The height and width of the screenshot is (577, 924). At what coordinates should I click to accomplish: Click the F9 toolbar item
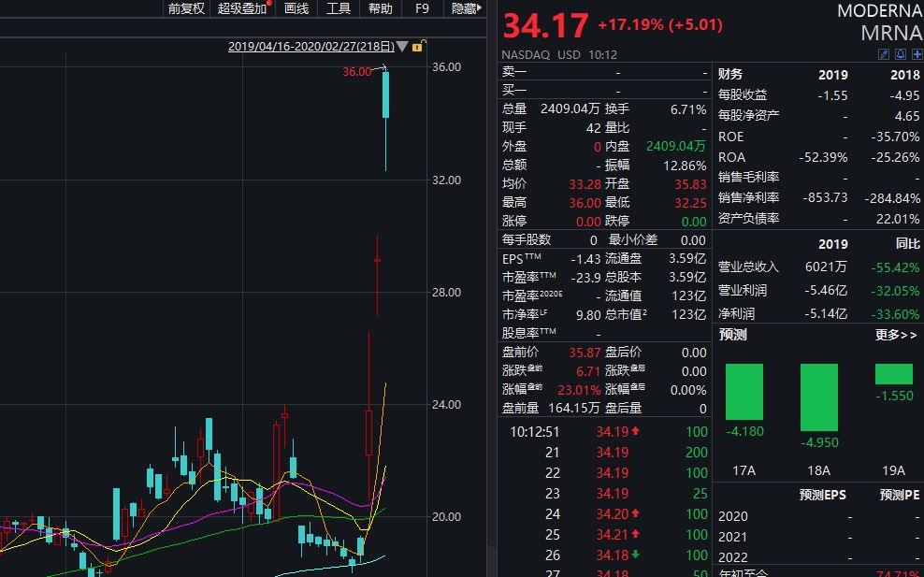pyautogui.click(x=422, y=8)
